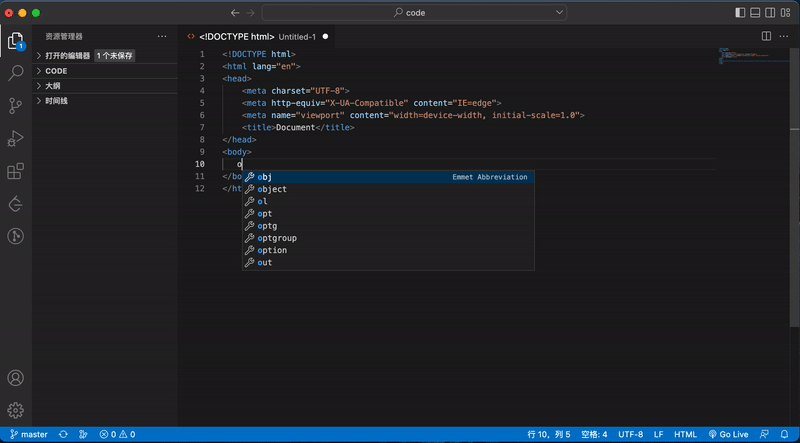
Task: Expand the 大纲 outline section
Action: coord(52,86)
